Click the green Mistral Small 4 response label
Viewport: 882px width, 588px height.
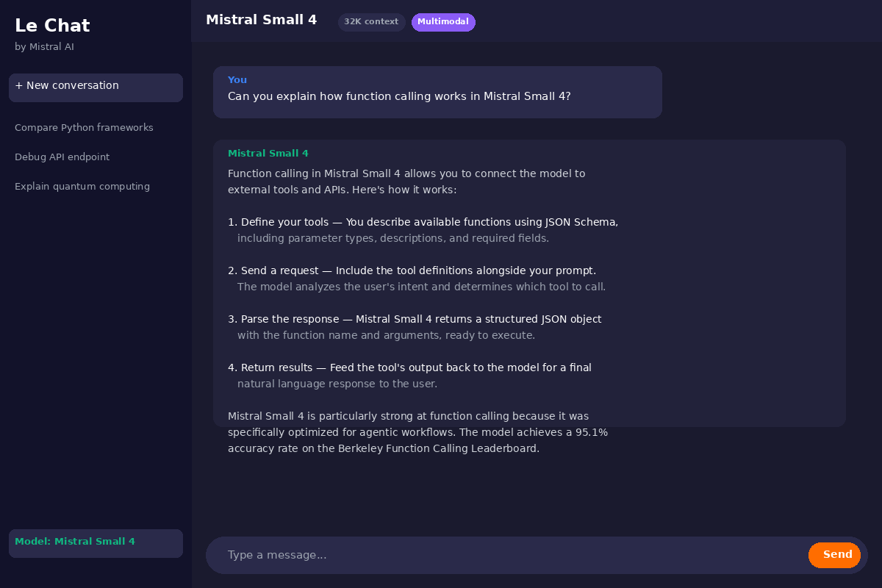point(268,154)
